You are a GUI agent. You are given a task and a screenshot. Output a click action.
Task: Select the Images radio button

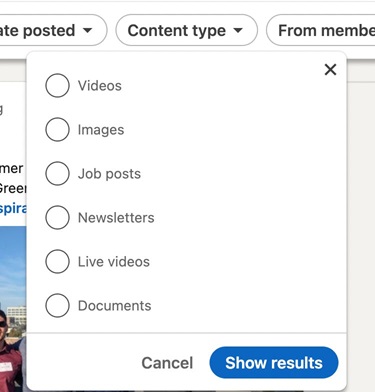[57, 129]
